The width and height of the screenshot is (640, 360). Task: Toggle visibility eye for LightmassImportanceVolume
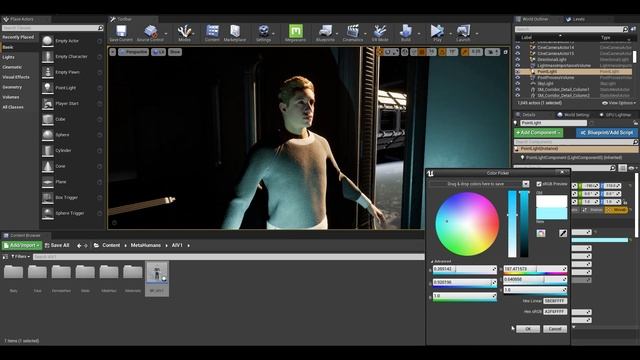tap(518, 65)
